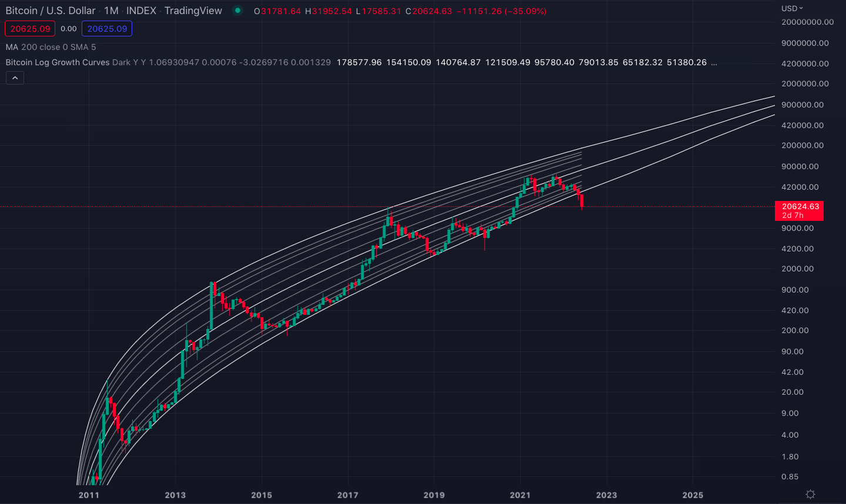The height and width of the screenshot is (504, 846).
Task: Click the 900000.00 price scale label
Action: (x=803, y=105)
